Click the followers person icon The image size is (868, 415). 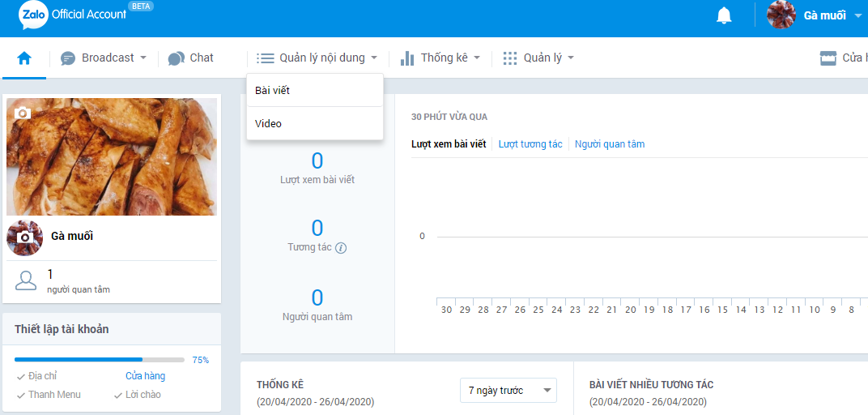coord(27,280)
